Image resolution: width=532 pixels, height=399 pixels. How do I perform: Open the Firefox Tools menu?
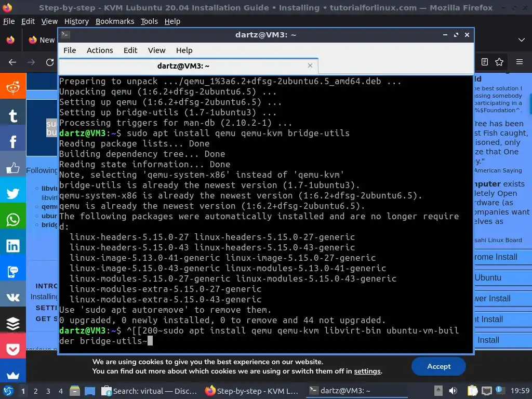[149, 21]
